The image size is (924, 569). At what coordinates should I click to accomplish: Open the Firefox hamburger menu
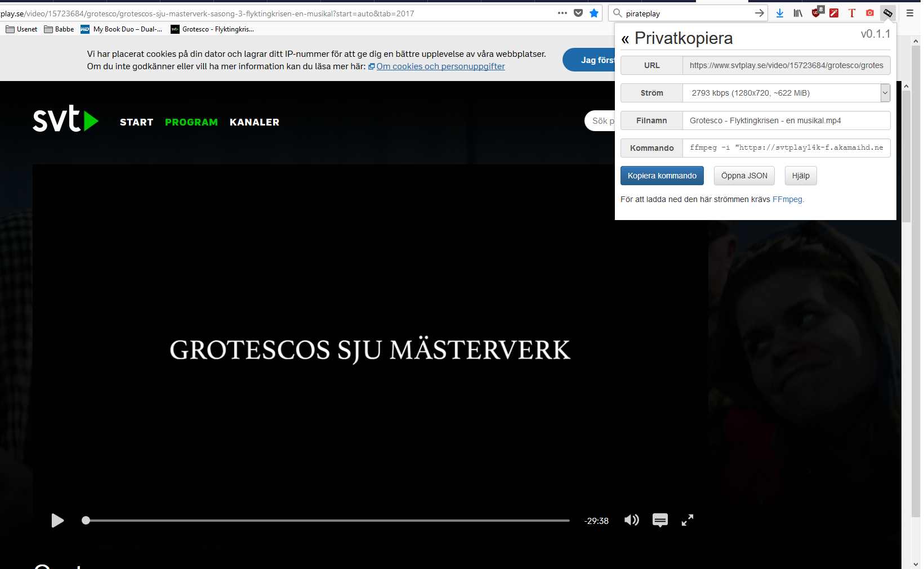(x=910, y=13)
